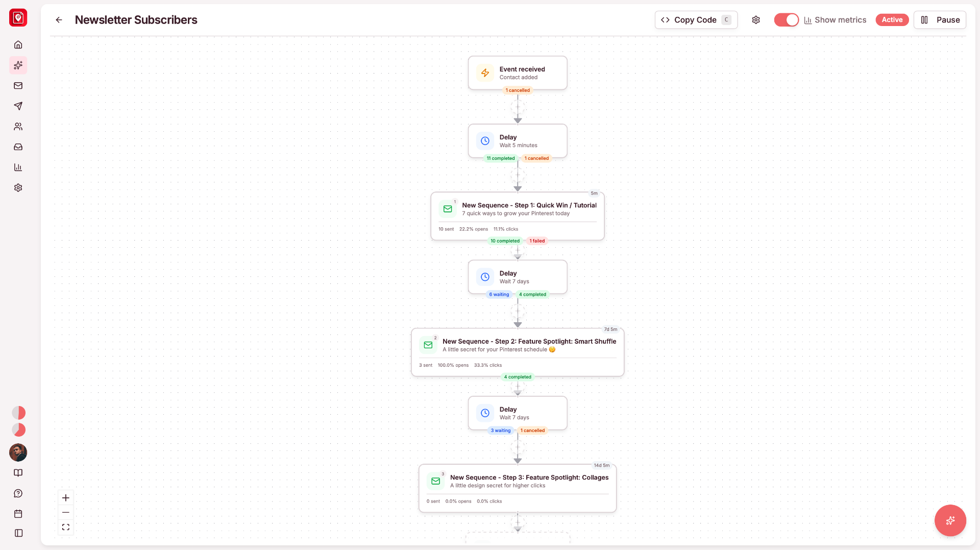Click the Copy Code button
The height and width of the screenshot is (550, 980).
696,20
